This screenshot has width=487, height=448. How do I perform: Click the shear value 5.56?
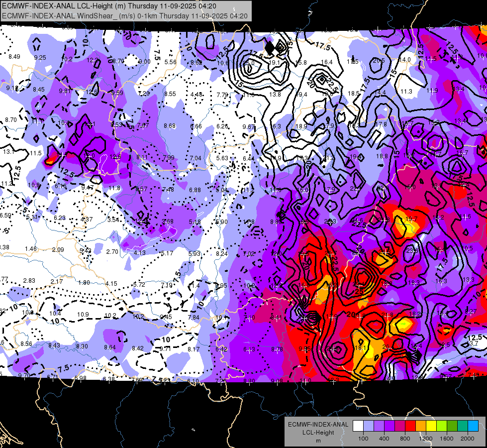click(x=171, y=62)
